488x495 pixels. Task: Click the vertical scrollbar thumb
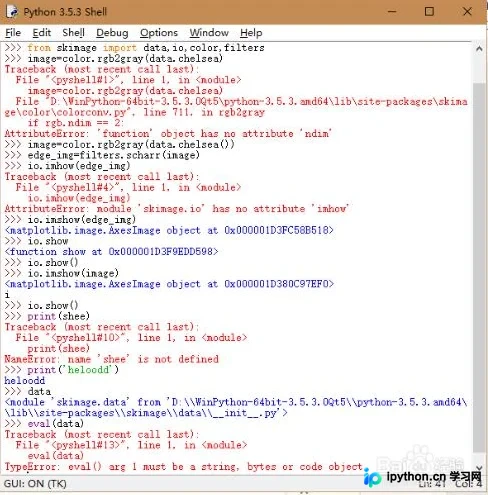pyautogui.click(x=479, y=267)
